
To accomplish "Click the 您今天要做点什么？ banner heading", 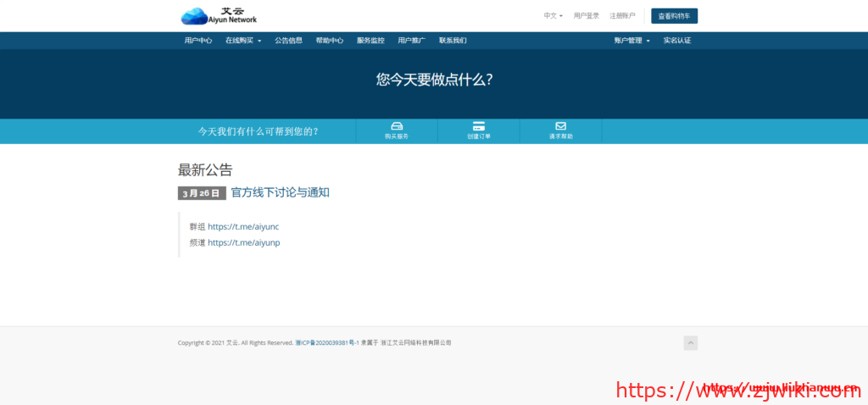I will 435,80.
